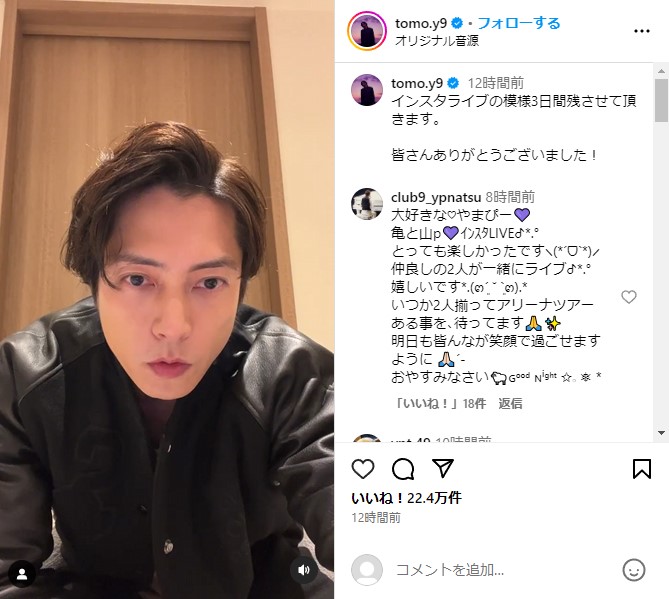Click the フォローする follow link
The image size is (669, 599).
pyautogui.click(x=519, y=23)
